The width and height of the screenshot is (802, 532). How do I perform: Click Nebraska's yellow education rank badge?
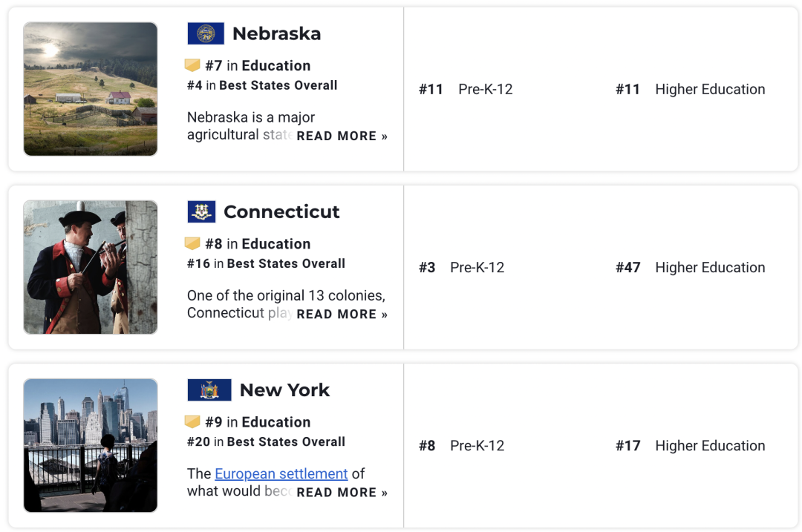(x=192, y=65)
